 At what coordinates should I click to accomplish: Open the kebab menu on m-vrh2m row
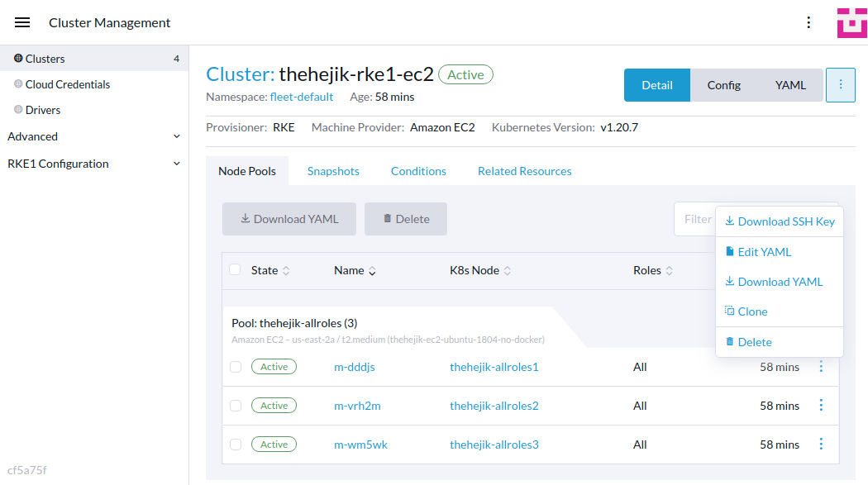pyautogui.click(x=821, y=405)
